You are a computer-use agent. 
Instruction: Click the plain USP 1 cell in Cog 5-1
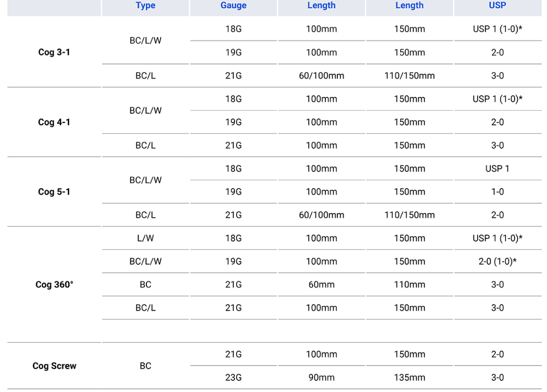click(497, 169)
